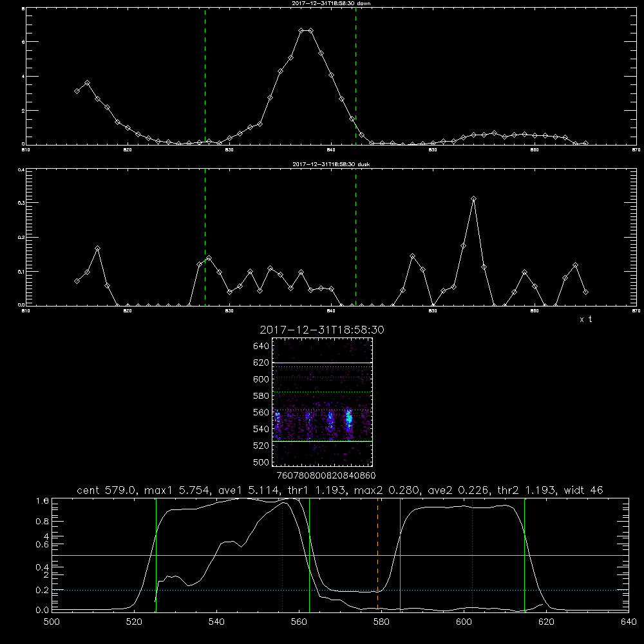Click the '580' x-axis label of bottom plot
The width and height of the screenshot is (644, 644).
[381, 622]
